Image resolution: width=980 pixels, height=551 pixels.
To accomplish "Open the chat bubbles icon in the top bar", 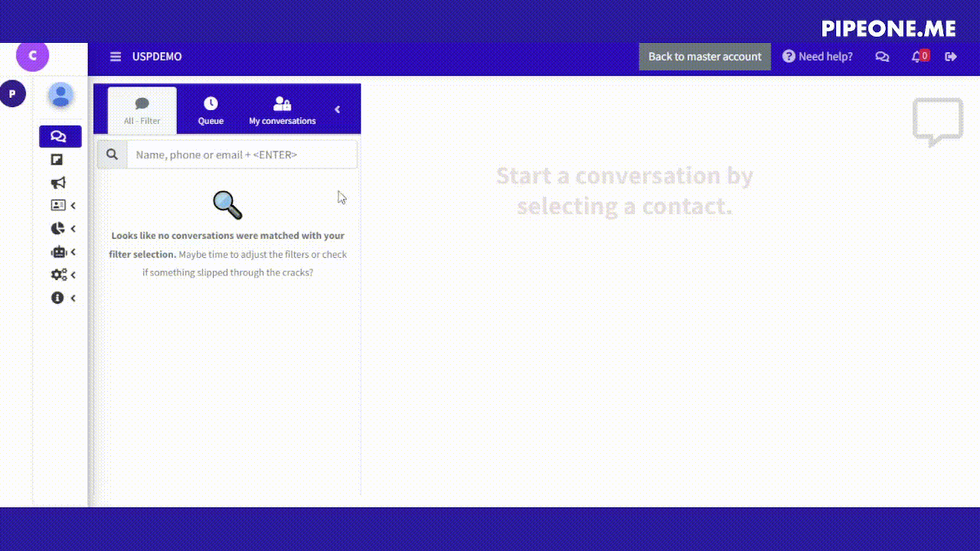I will (x=882, y=57).
